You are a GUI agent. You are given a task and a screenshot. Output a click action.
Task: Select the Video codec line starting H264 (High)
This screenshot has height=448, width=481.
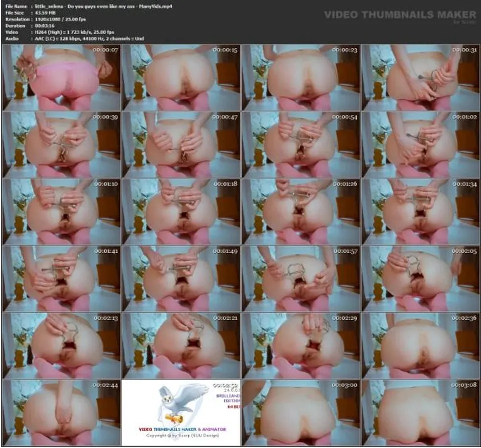point(75,32)
